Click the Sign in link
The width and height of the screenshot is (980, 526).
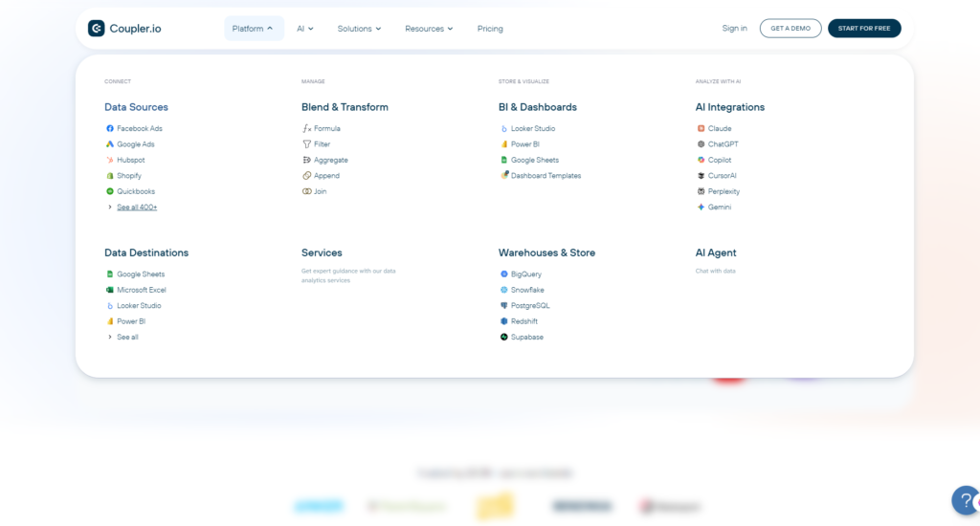tap(734, 28)
